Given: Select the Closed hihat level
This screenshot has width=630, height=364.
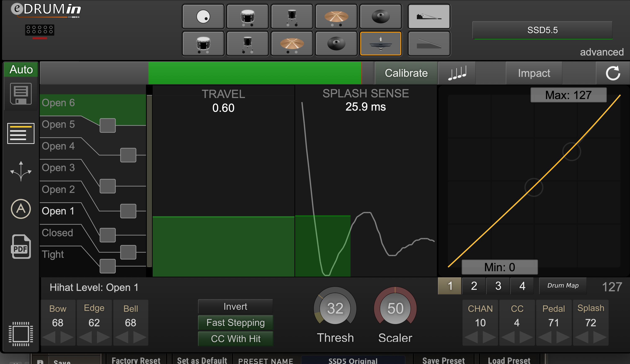Looking at the screenshot, I should click(57, 233).
